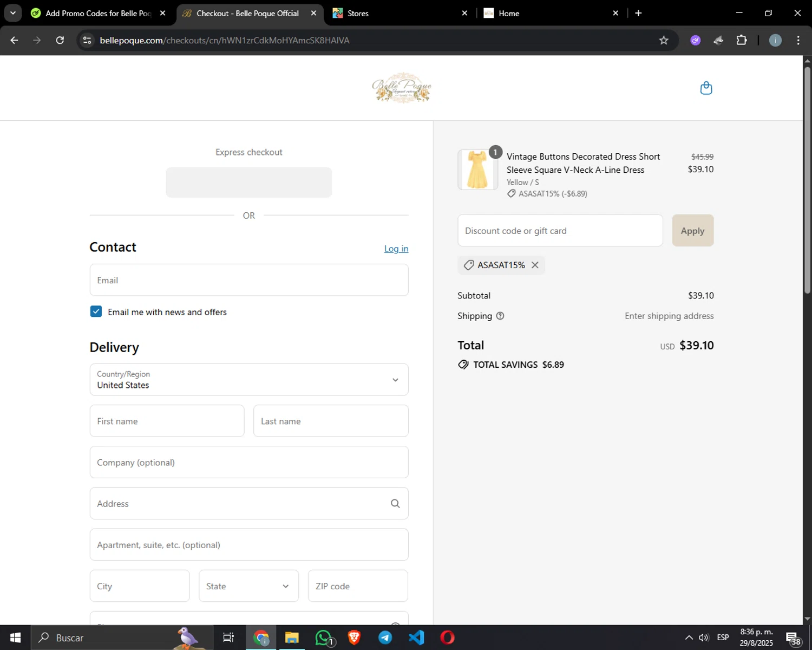
Task: Remove the ASASAT15% discount code
Action: pos(535,265)
